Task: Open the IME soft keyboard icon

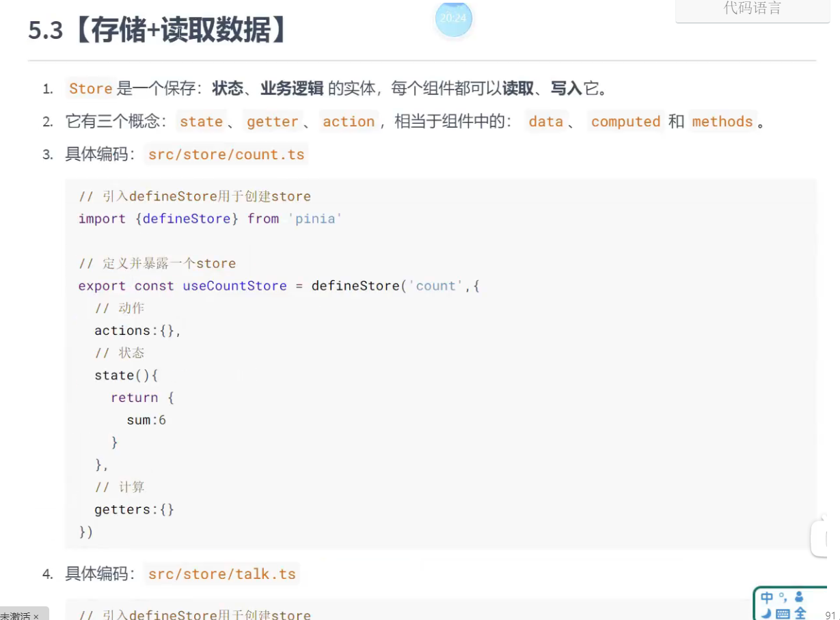Action: [783, 614]
